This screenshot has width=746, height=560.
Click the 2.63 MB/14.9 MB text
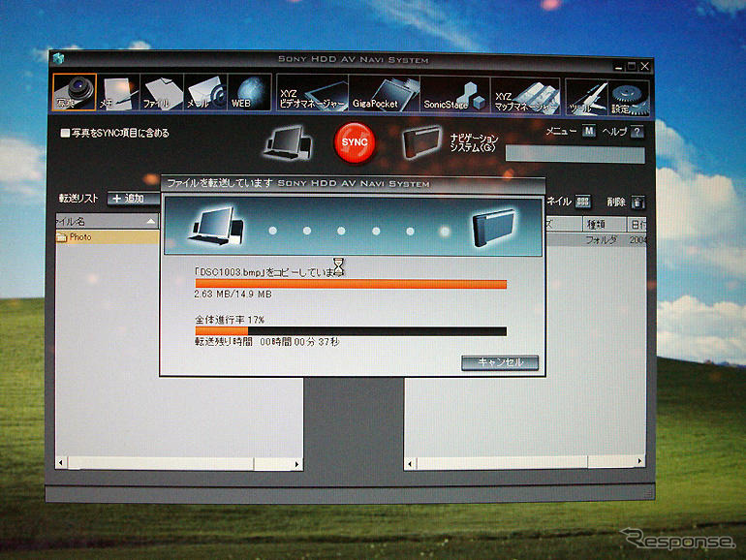click(233, 295)
